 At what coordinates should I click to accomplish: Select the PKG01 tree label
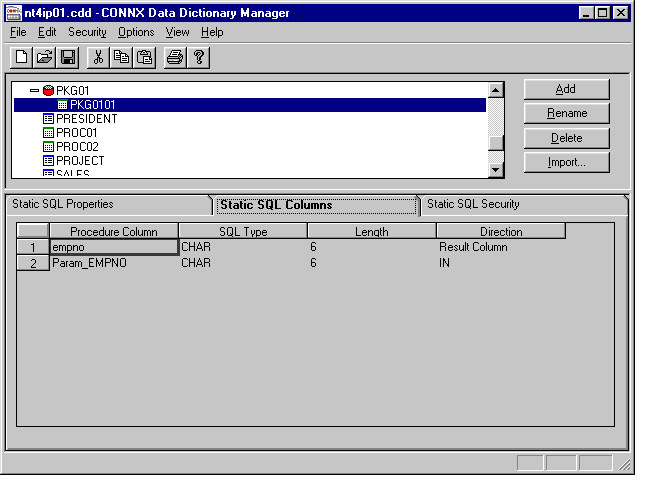73,90
